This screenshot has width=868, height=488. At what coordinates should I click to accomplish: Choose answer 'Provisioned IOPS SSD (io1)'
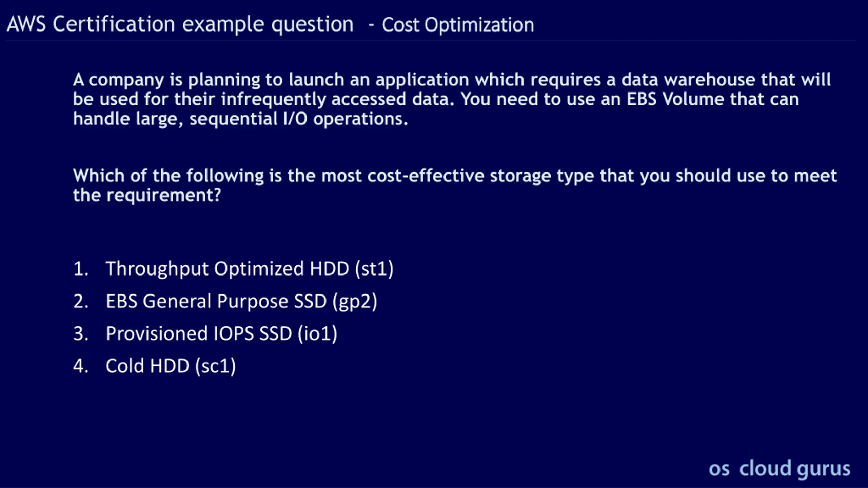coord(221,334)
